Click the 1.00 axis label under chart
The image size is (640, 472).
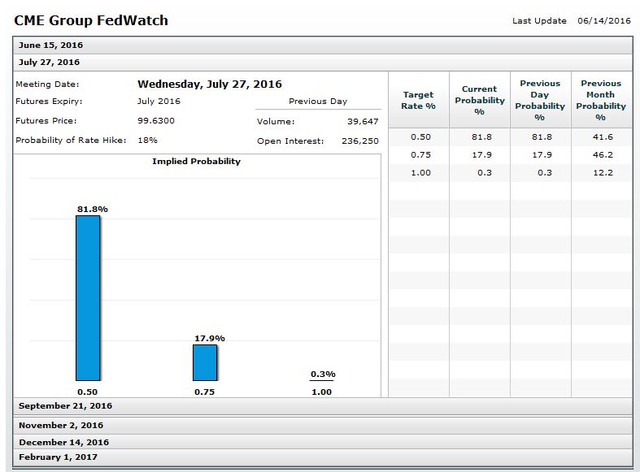(x=322, y=392)
